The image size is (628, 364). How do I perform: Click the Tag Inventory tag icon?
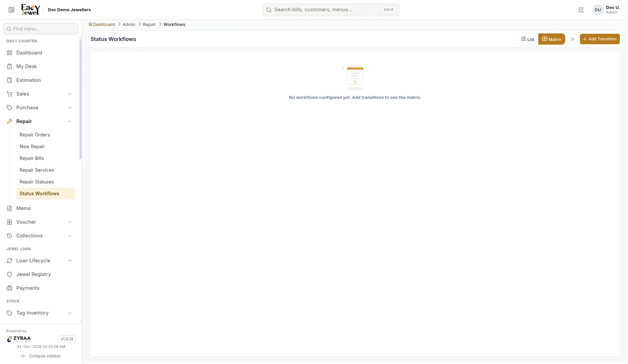point(9,313)
